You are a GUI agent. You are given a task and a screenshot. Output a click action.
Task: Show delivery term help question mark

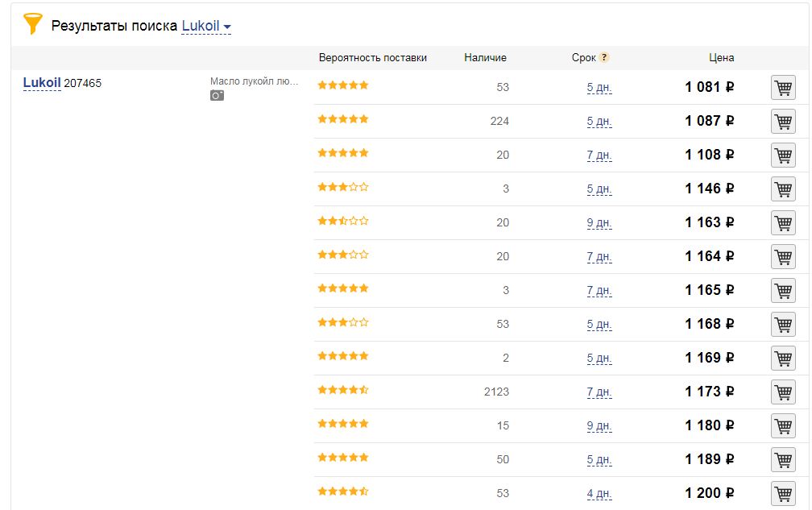[x=604, y=57]
